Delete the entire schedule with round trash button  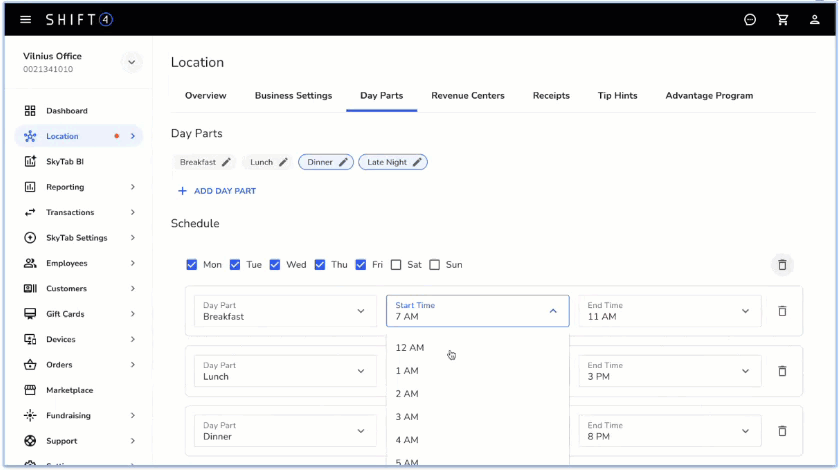click(x=782, y=265)
